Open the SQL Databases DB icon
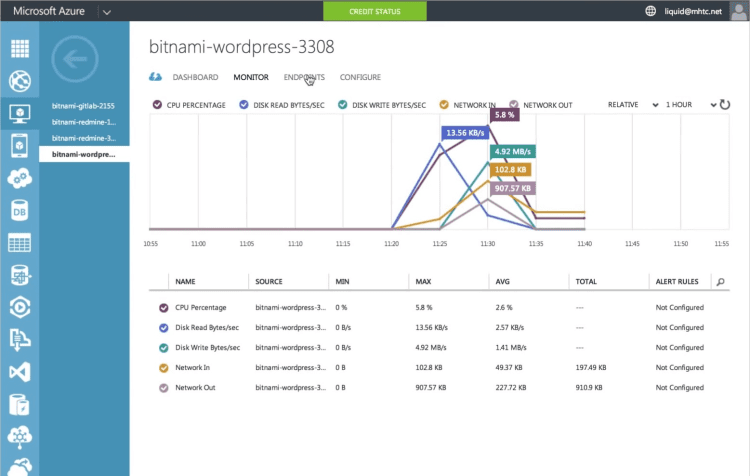 pos(20,210)
